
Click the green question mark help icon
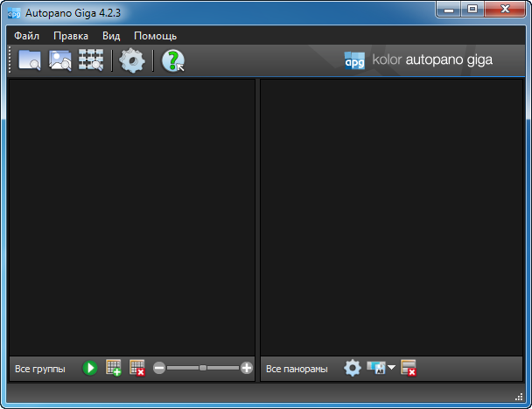tap(173, 60)
